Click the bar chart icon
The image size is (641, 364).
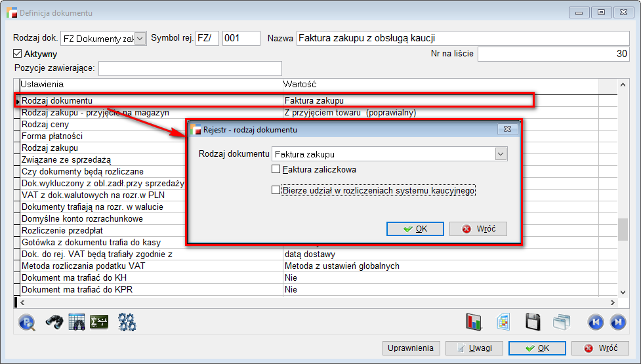pyautogui.click(x=474, y=321)
